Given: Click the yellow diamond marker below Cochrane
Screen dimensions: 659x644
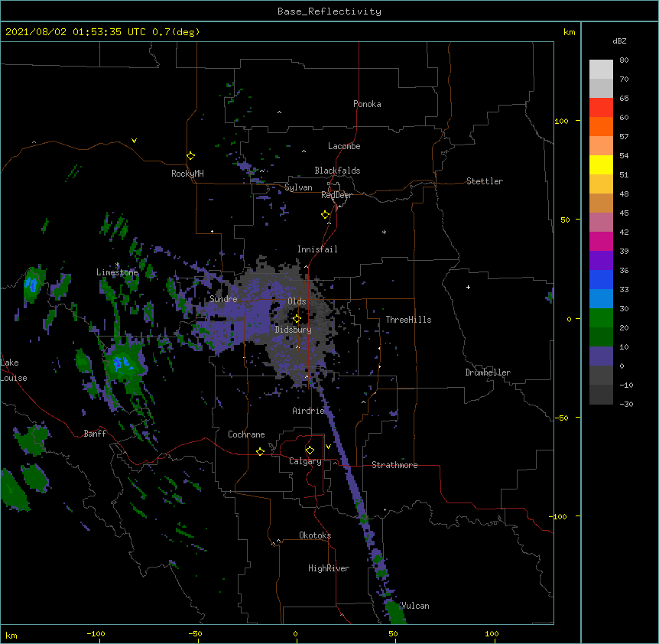Looking at the screenshot, I should pyautogui.click(x=260, y=451).
